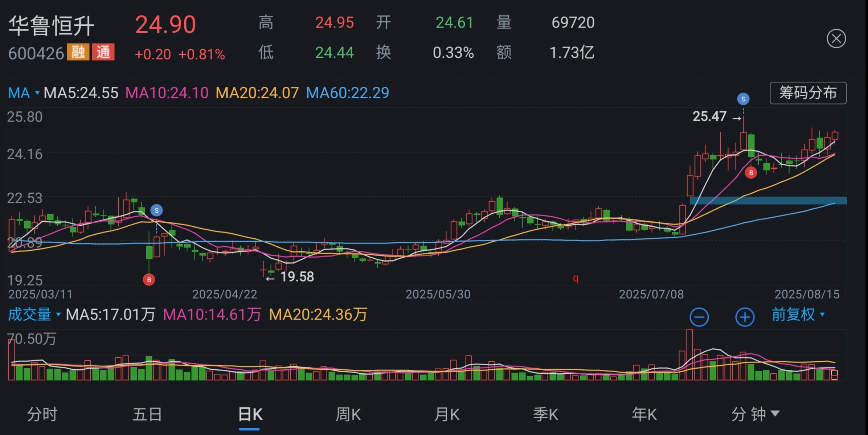Screen dimensions: 868x435
Task: Tap the 19.58 low price annotation
Action: coord(297,277)
